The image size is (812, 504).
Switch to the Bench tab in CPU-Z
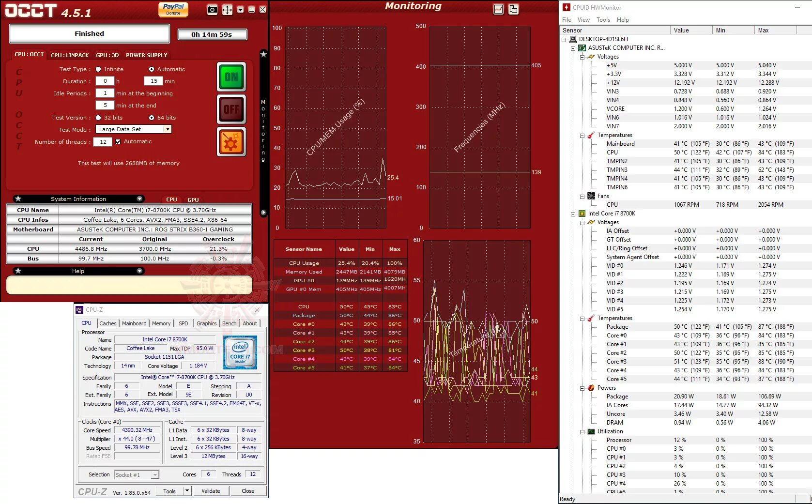click(230, 323)
